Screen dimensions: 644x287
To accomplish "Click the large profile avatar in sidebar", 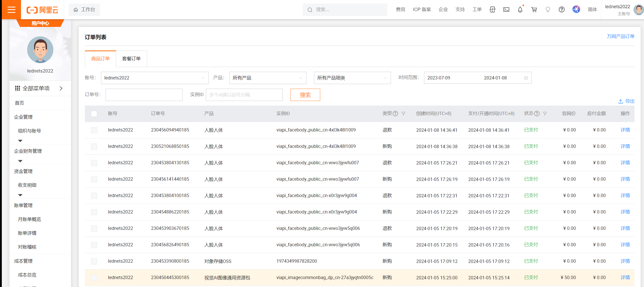I will coord(40,50).
